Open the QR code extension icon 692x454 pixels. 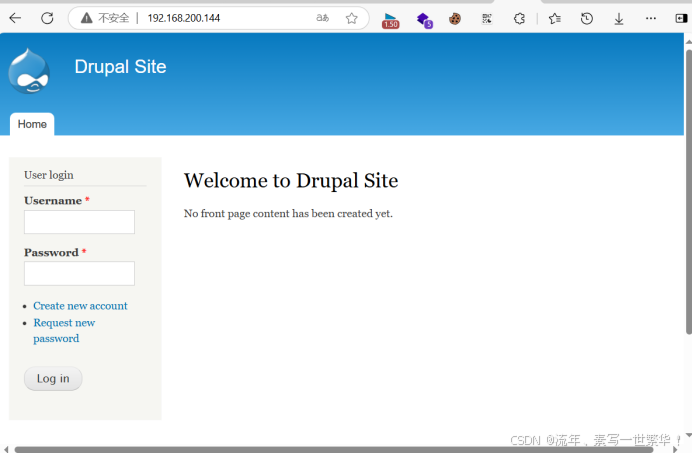pyautogui.click(x=487, y=19)
